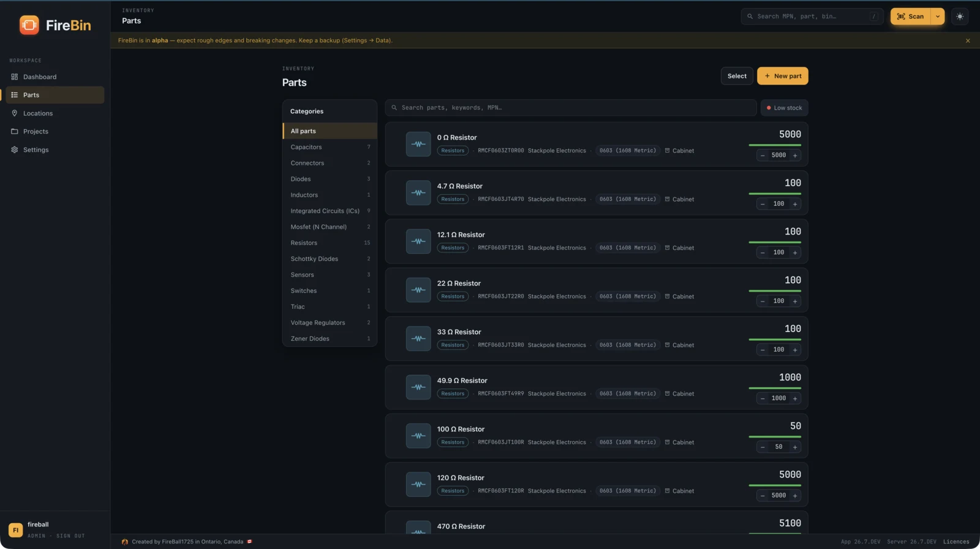Filter by Inductors category

330,195
